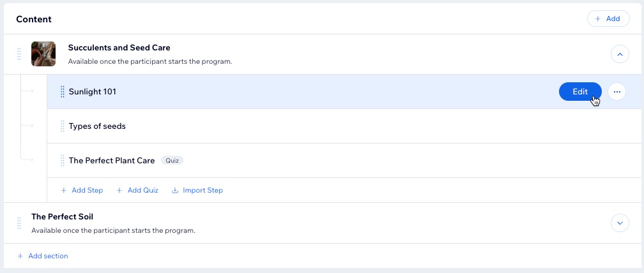Select The Perfect Soil section title
644x273 pixels.
(63, 217)
